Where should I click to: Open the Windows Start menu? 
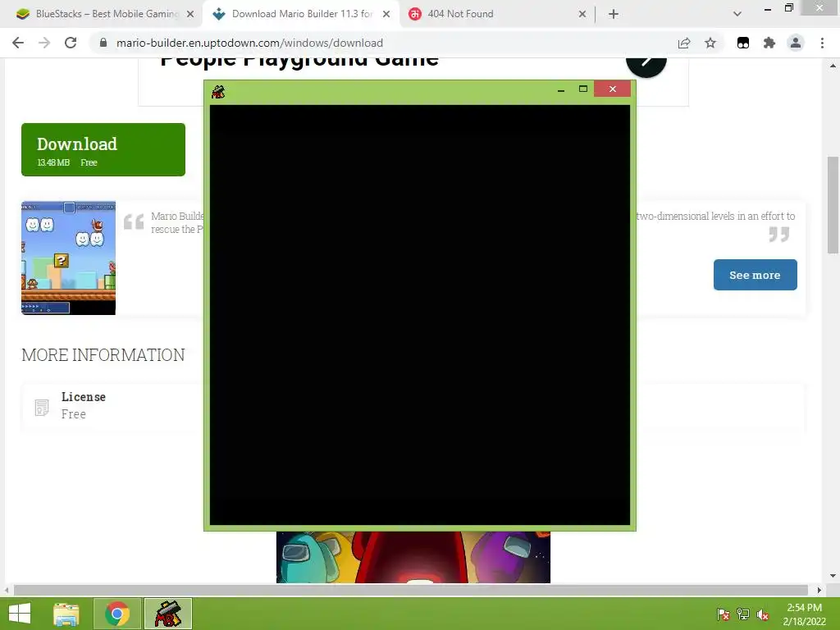click(x=20, y=614)
